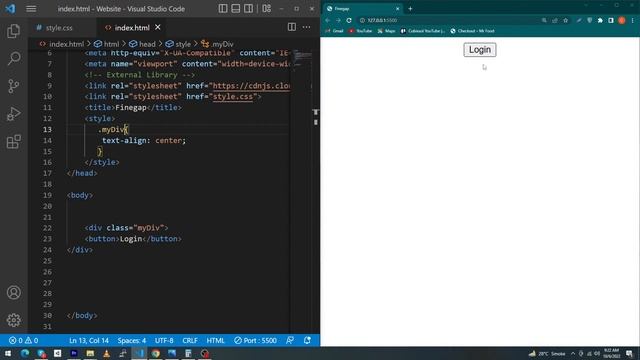640x360 pixels.
Task: Open the Explorer view in the VS Code activity bar
Action: click(x=13, y=31)
